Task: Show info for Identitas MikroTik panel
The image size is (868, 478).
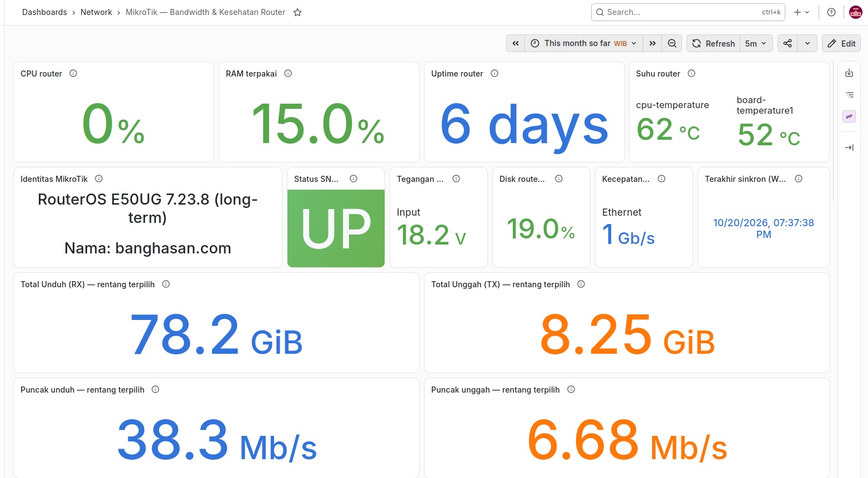Action: (99, 179)
